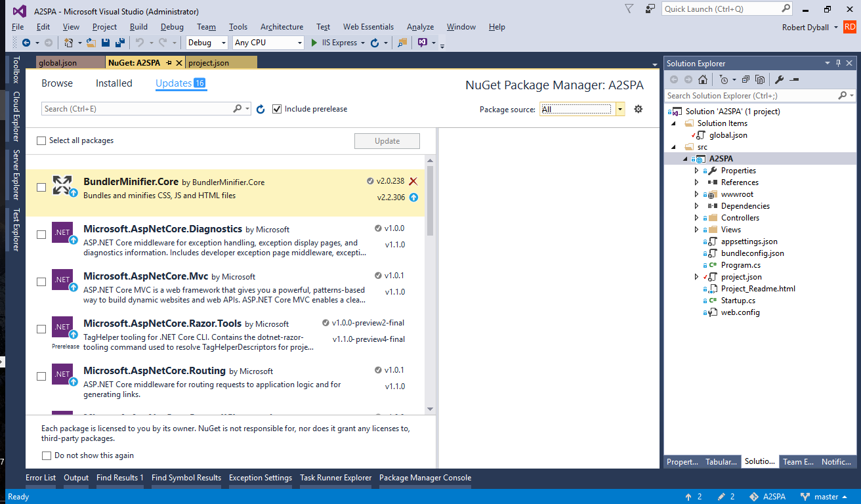The height and width of the screenshot is (504, 861).
Task: Uninstall BundlerMinifier.Core via red X
Action: click(413, 181)
